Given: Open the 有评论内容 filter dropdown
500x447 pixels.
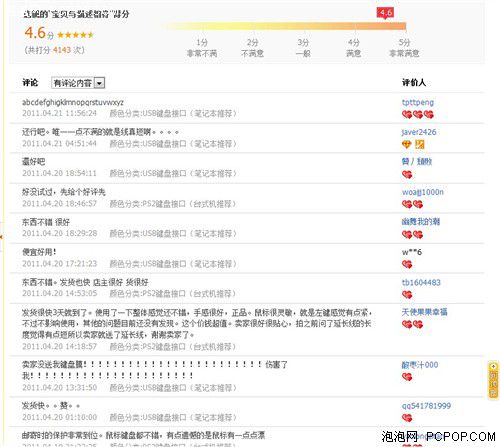Looking at the screenshot, I should tap(78, 83).
